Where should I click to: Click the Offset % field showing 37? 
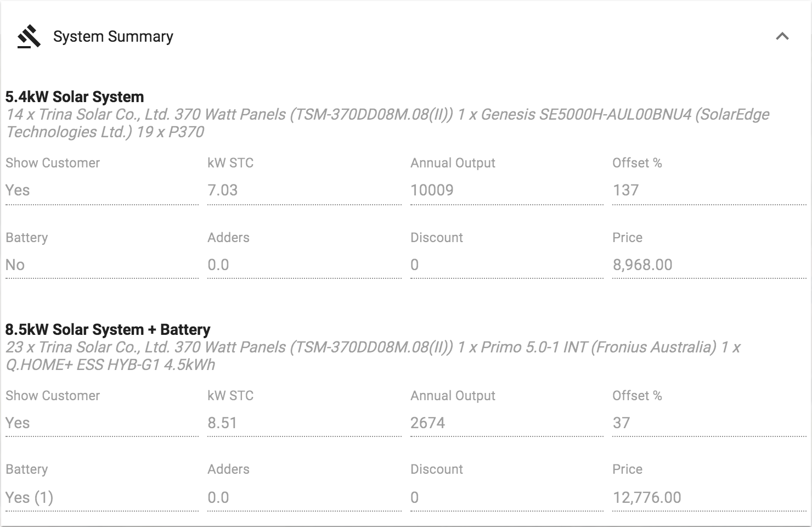709,423
